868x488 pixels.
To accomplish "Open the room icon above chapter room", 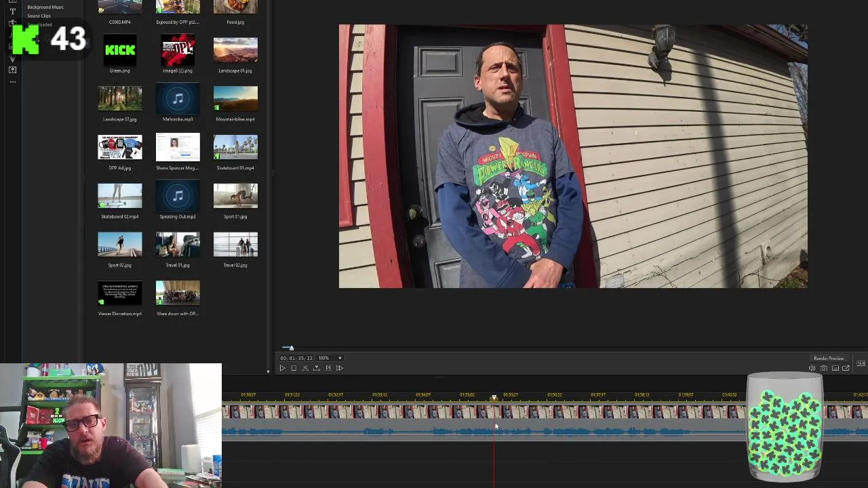I will coord(12,58).
